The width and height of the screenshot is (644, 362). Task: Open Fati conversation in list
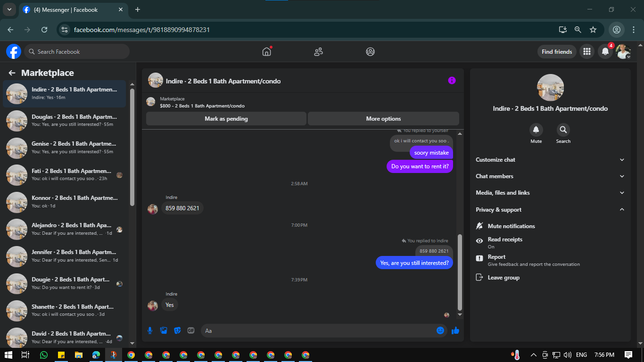[x=65, y=175]
